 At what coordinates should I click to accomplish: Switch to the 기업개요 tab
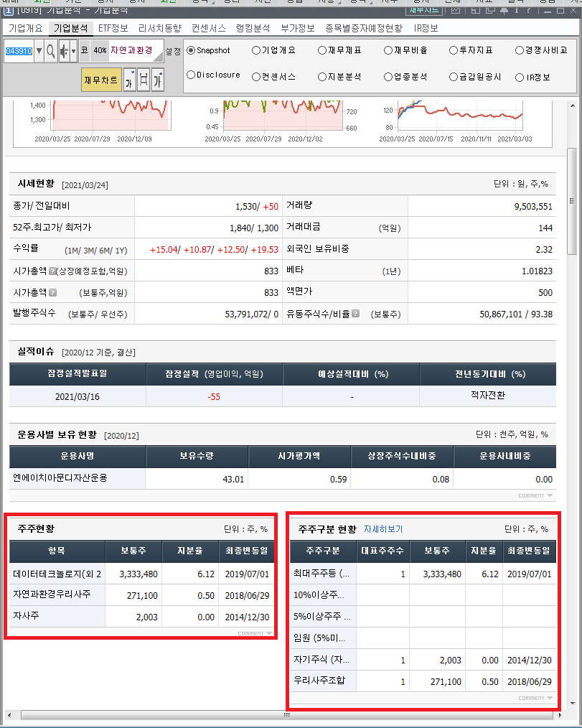[x=26, y=28]
